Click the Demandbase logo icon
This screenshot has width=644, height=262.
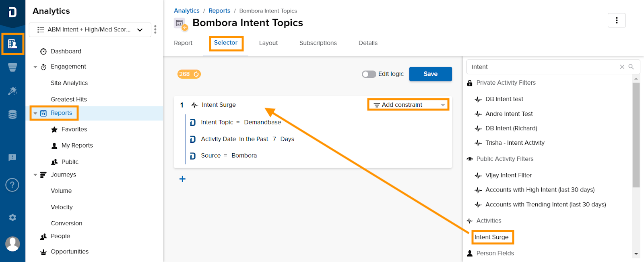tap(12, 12)
